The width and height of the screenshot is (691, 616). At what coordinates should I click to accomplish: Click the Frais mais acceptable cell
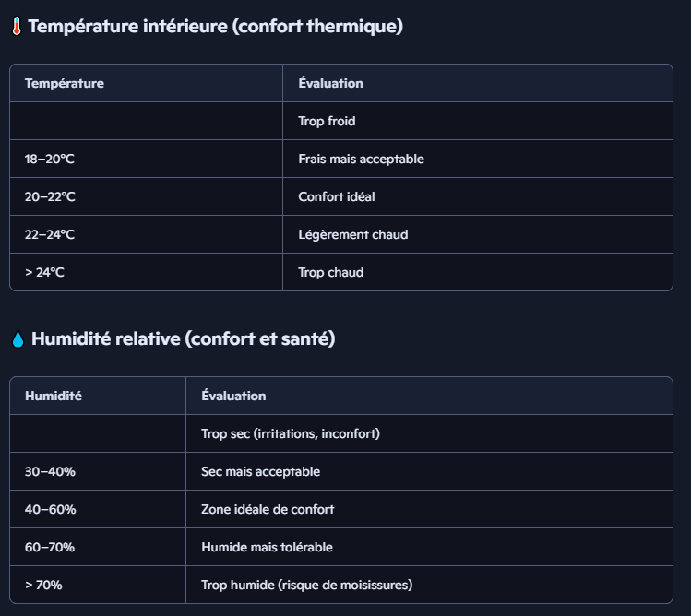(361, 159)
